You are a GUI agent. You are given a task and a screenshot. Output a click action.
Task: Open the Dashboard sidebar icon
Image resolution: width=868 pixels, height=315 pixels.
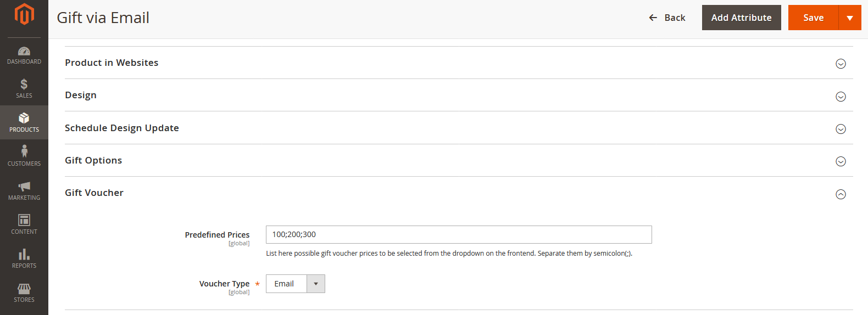[x=24, y=52]
